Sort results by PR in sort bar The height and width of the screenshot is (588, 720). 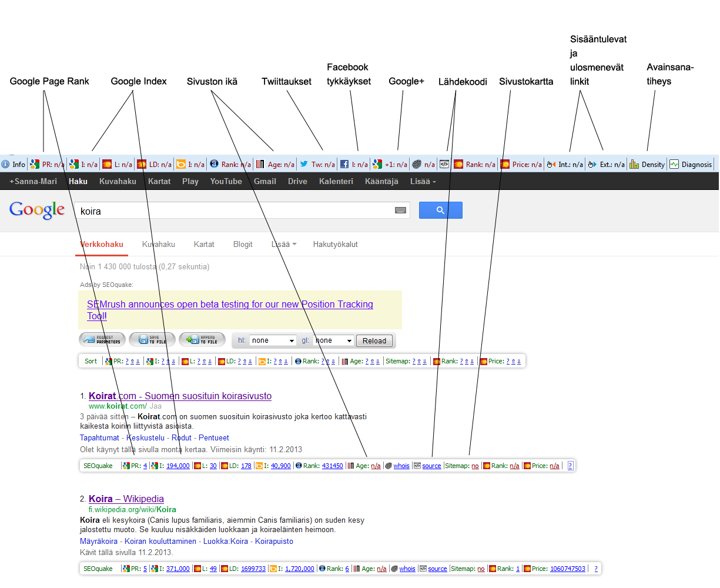pos(123,361)
